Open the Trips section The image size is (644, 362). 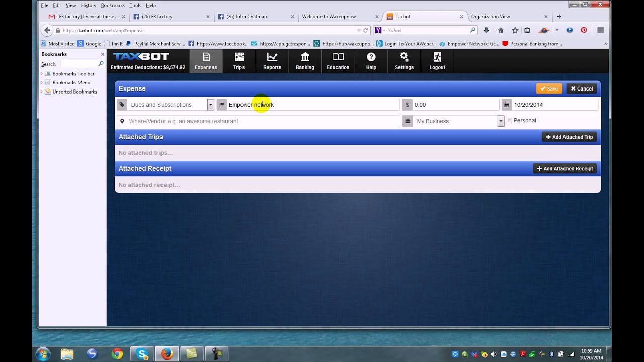[x=239, y=61]
